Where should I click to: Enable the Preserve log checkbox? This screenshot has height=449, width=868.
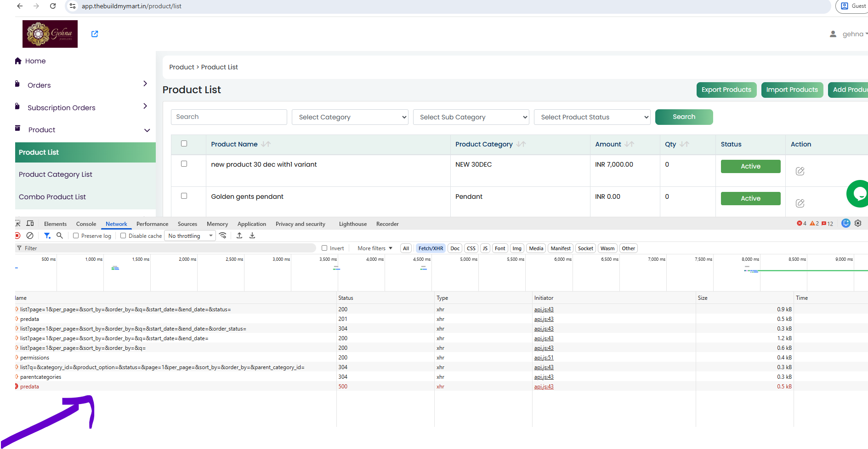pos(76,236)
